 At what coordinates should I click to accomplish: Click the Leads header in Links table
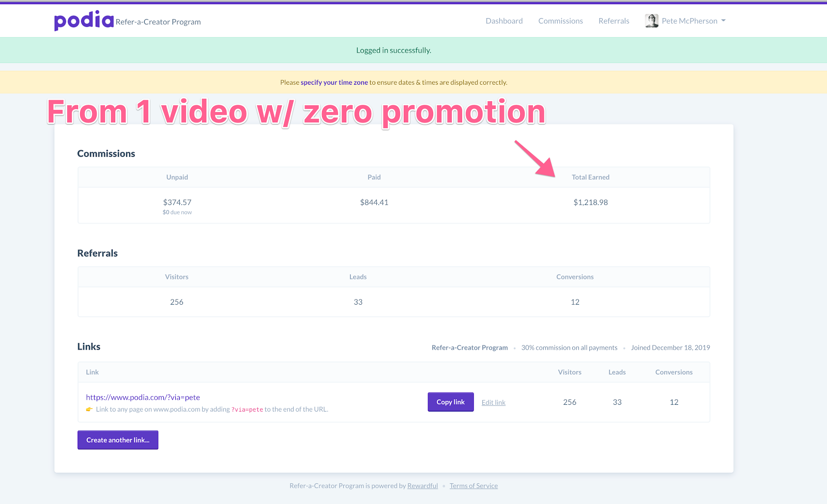(617, 372)
